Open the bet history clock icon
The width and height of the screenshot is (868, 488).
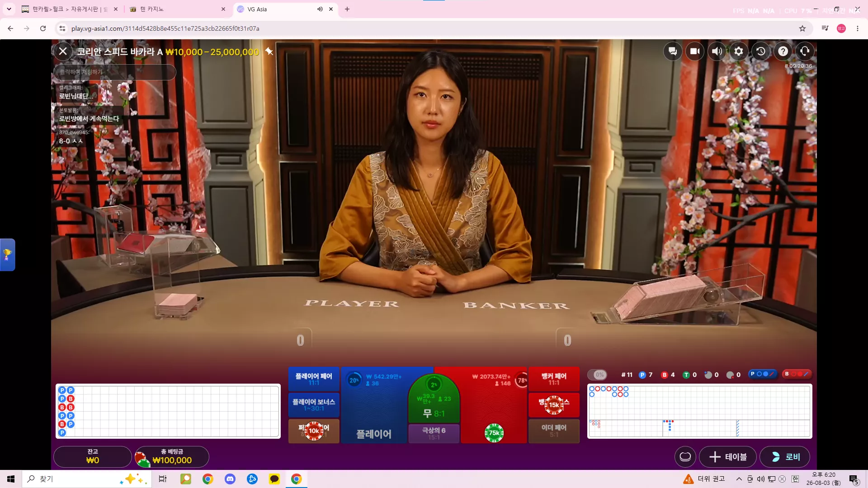(761, 52)
